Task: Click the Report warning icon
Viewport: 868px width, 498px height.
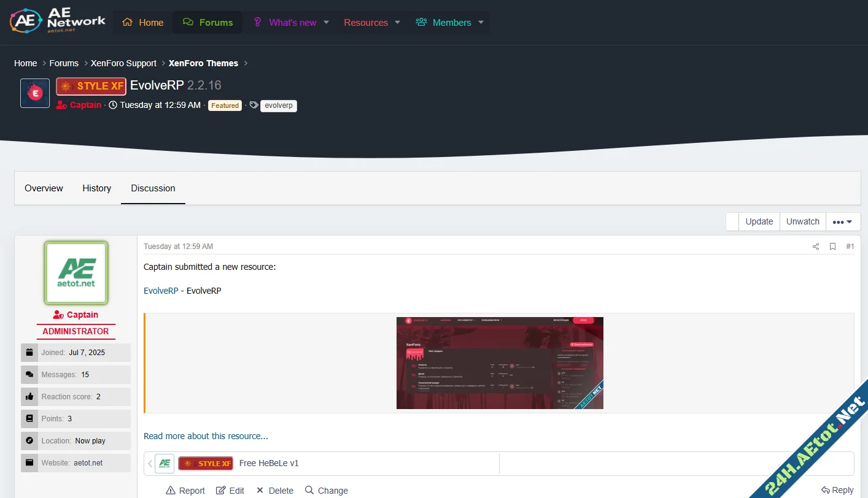Action: (x=171, y=491)
